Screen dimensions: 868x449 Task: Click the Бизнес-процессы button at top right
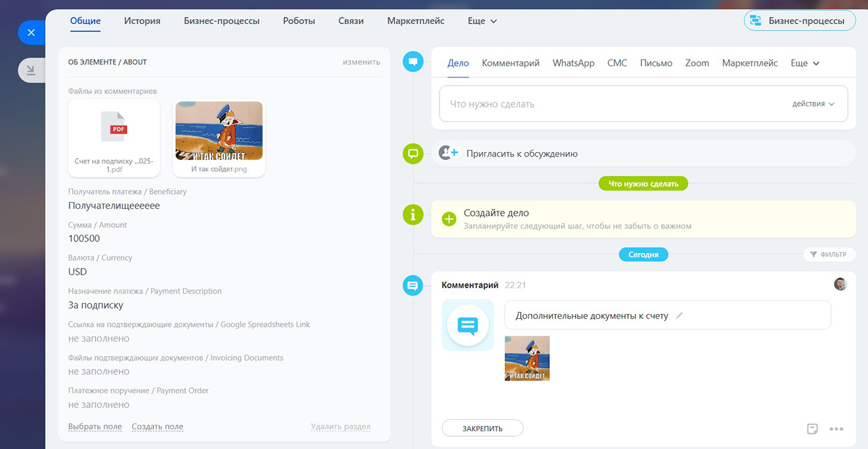click(x=799, y=21)
